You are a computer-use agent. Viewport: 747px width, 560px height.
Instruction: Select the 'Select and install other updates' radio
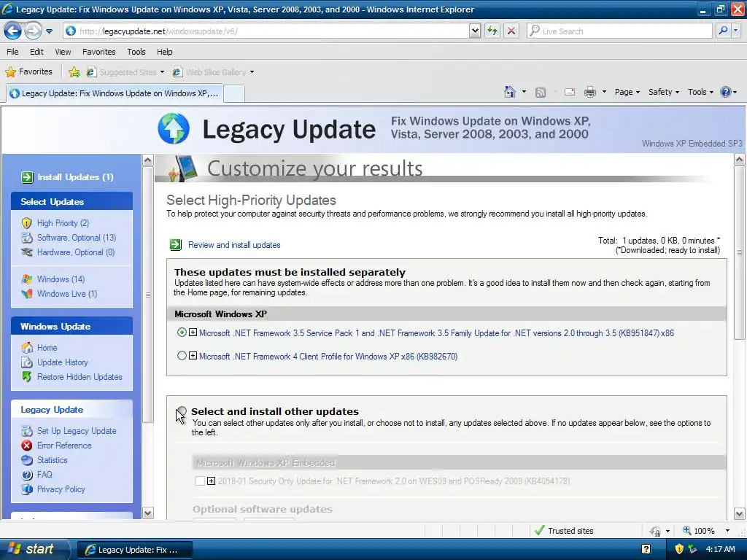click(x=182, y=411)
